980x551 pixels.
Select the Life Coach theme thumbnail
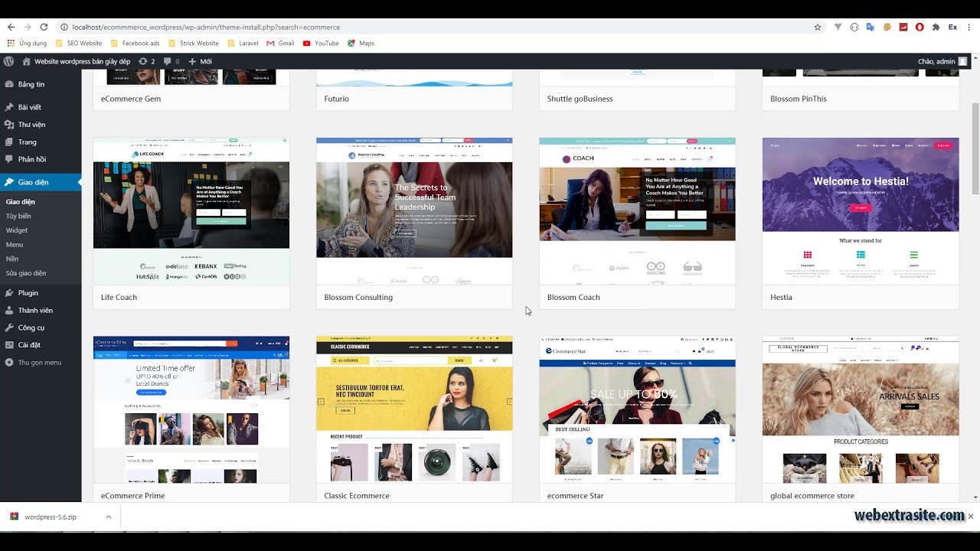pos(191,211)
